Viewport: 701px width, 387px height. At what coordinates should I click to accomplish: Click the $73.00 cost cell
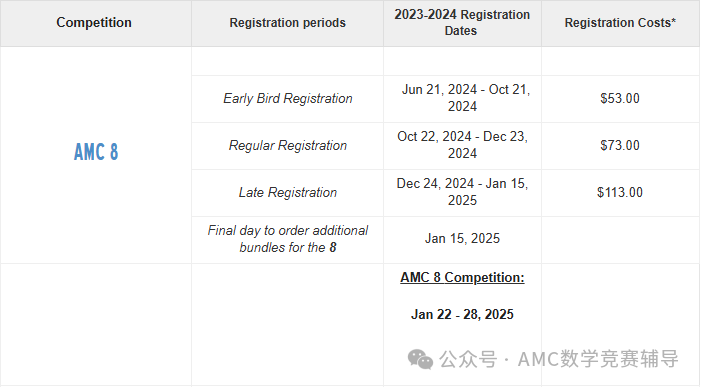(620, 145)
